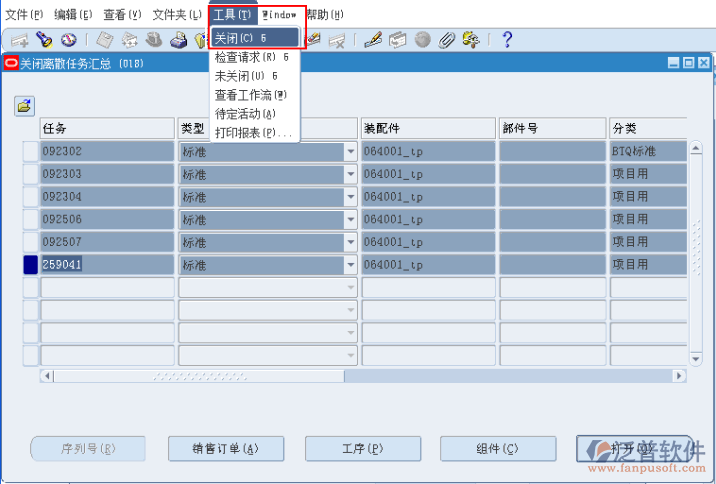This screenshot has height=484, width=716.
Task: Expand the type dropdown for task 092507
Action: tap(350, 242)
